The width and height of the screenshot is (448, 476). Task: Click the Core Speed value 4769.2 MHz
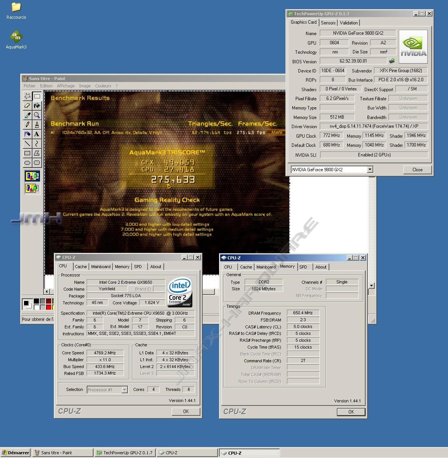[105, 353]
